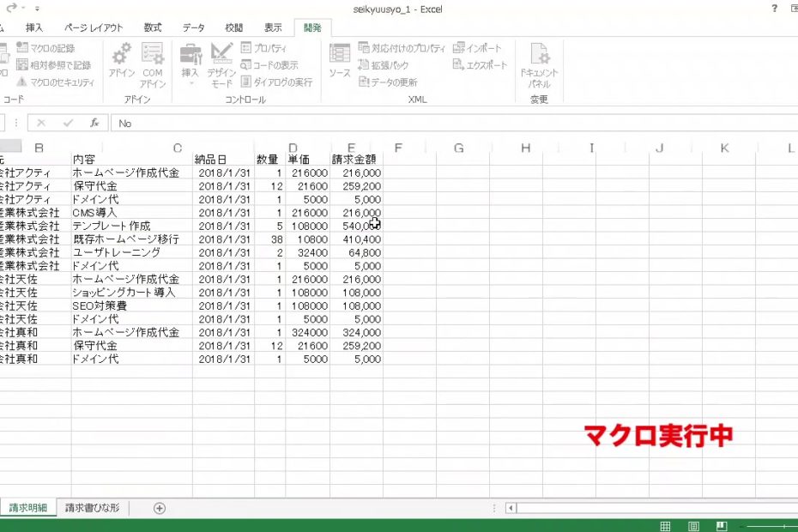This screenshot has width=798, height=532.
Task: Click Macro Security (マクロのセキュリティ)
Action: coord(56,82)
